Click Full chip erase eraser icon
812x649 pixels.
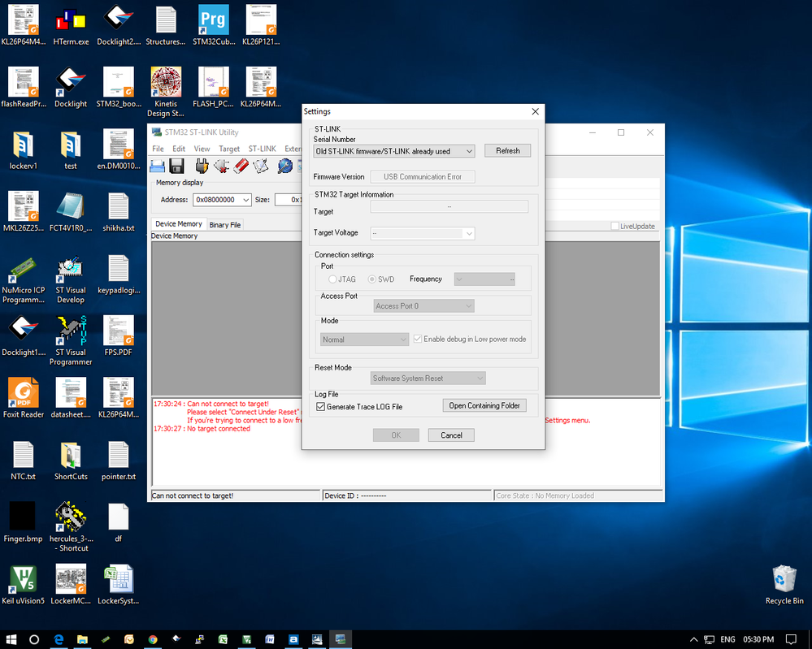[x=241, y=167]
